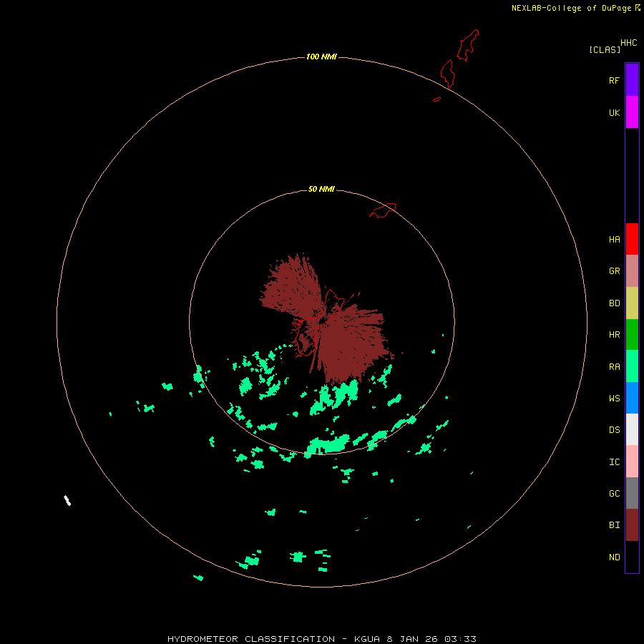
Task: Click the 'NEXLAB-College of DuPage' credit text
Action: (571, 8)
